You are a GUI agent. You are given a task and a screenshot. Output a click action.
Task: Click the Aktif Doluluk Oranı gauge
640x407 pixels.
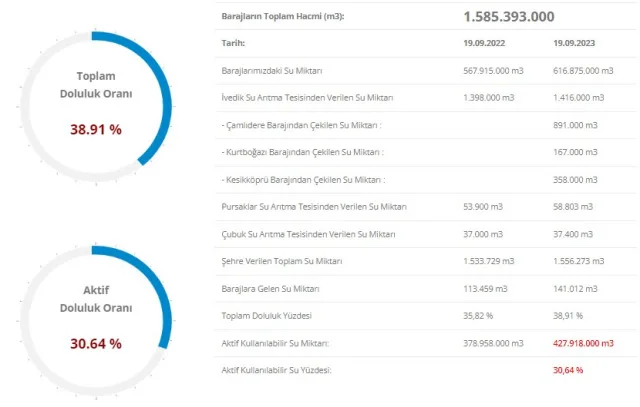pos(96,321)
